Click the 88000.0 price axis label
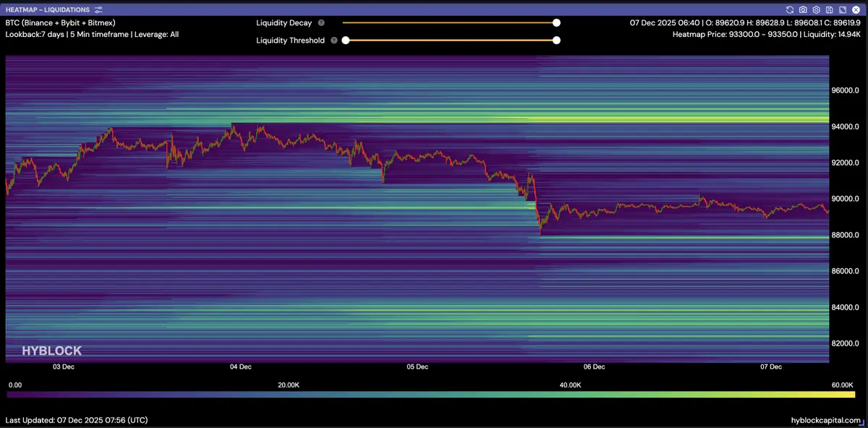This screenshot has width=868, height=428. coord(844,235)
